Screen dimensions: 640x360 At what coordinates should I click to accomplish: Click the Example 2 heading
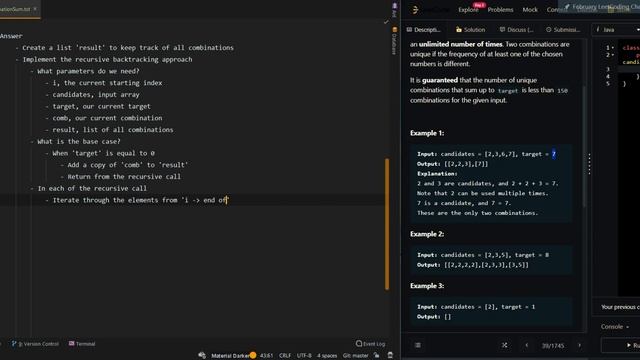[427, 234]
